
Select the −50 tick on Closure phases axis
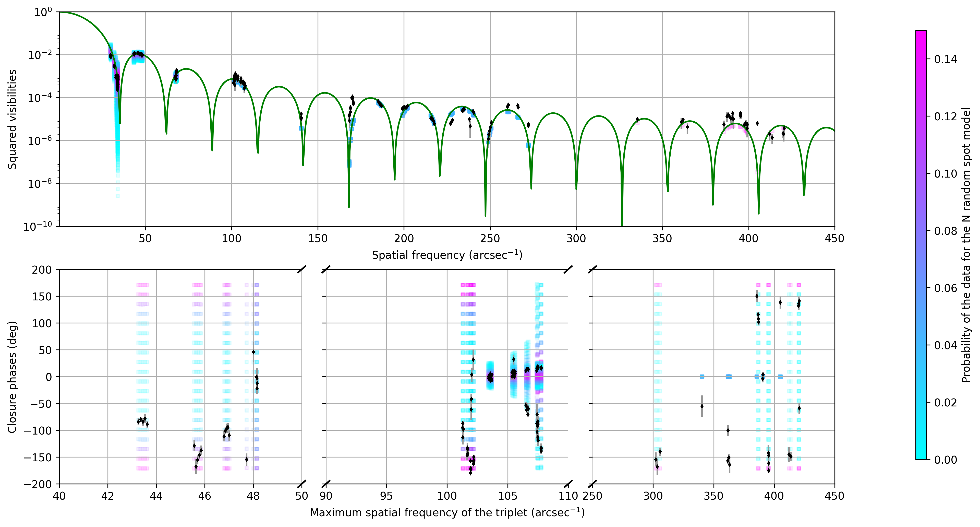point(41,404)
